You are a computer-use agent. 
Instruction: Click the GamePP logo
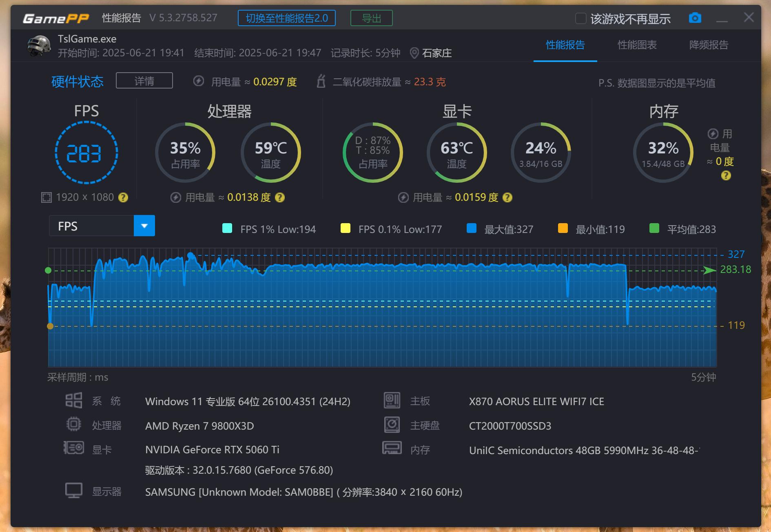pyautogui.click(x=56, y=18)
